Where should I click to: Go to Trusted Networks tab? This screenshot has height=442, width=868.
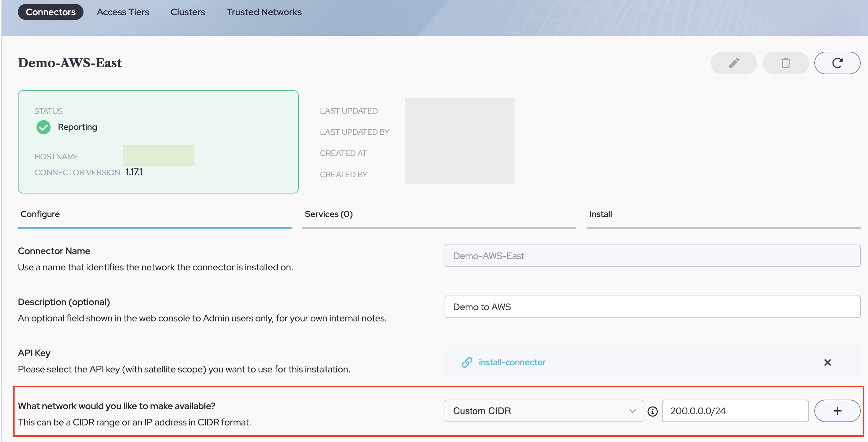(263, 12)
